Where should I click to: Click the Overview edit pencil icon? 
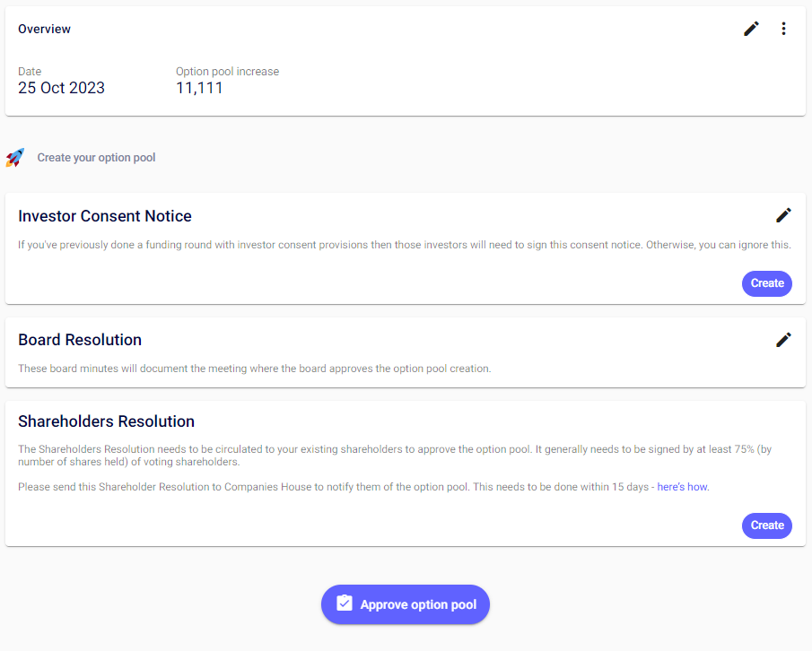coord(751,29)
